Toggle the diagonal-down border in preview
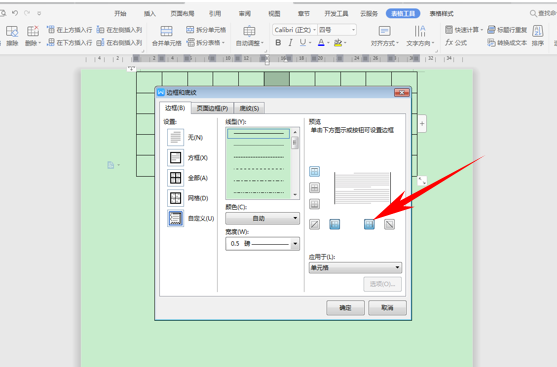 pos(389,224)
